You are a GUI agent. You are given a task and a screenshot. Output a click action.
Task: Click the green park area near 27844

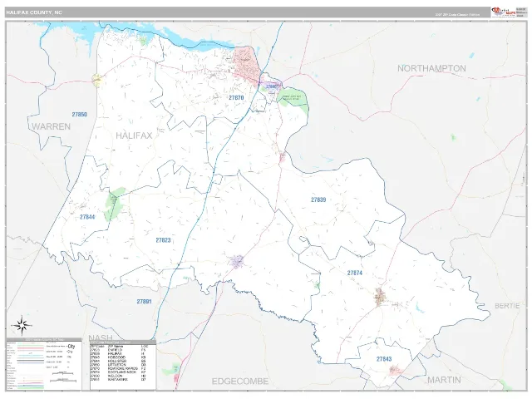[x=113, y=204]
